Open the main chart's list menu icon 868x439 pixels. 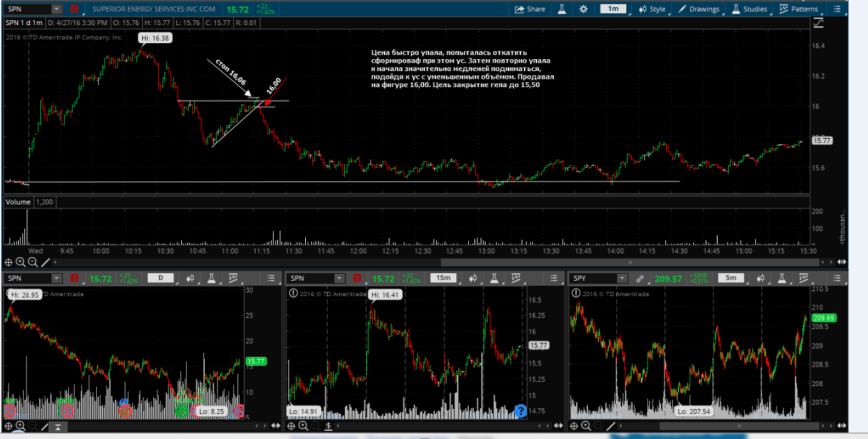[837, 9]
